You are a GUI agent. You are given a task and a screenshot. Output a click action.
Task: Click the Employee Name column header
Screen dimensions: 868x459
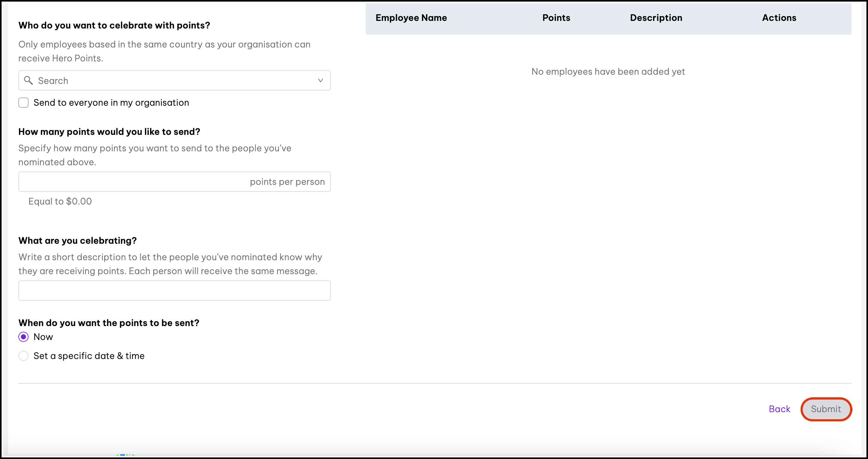click(411, 17)
